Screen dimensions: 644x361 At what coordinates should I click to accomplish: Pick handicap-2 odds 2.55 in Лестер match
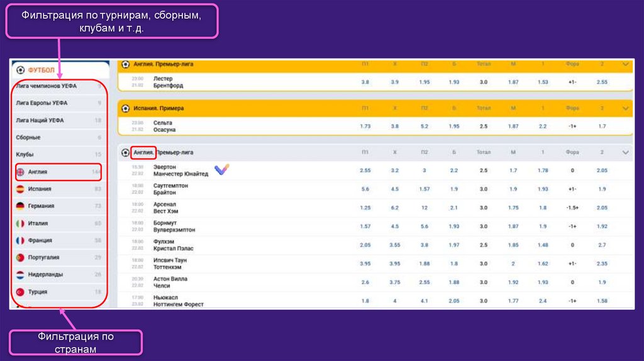tap(602, 82)
